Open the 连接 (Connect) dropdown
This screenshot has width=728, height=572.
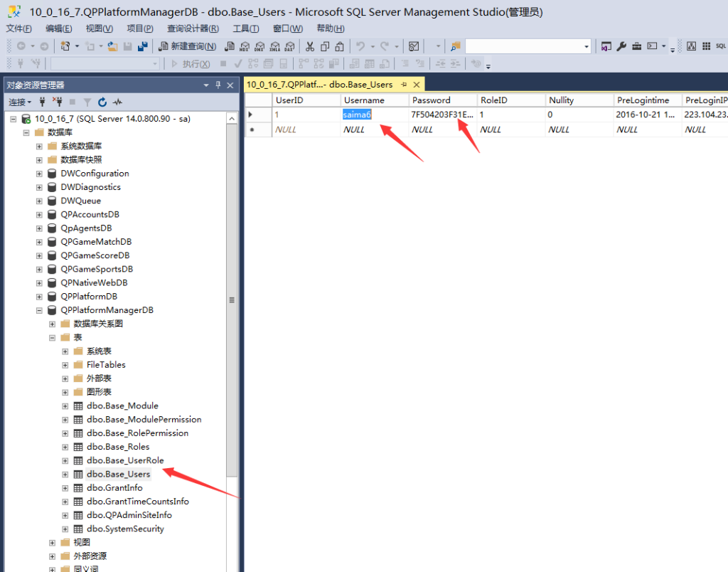pyautogui.click(x=19, y=102)
